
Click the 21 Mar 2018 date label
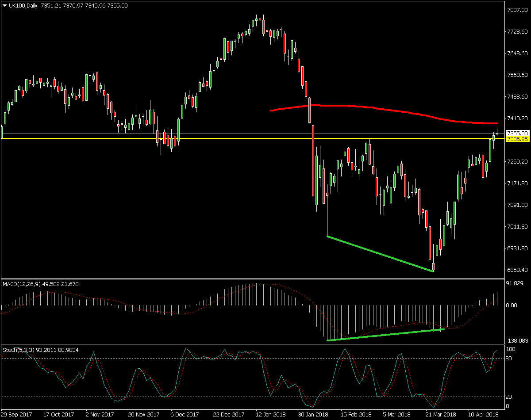[x=440, y=415]
